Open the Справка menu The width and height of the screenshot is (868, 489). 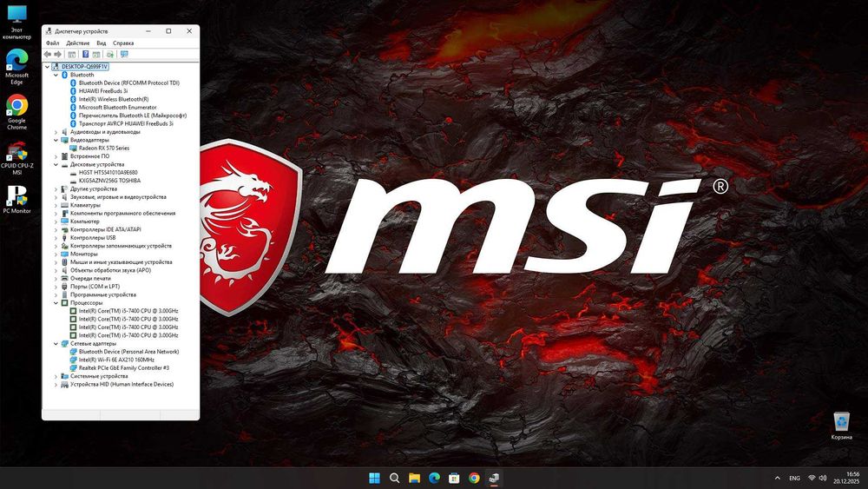point(123,43)
